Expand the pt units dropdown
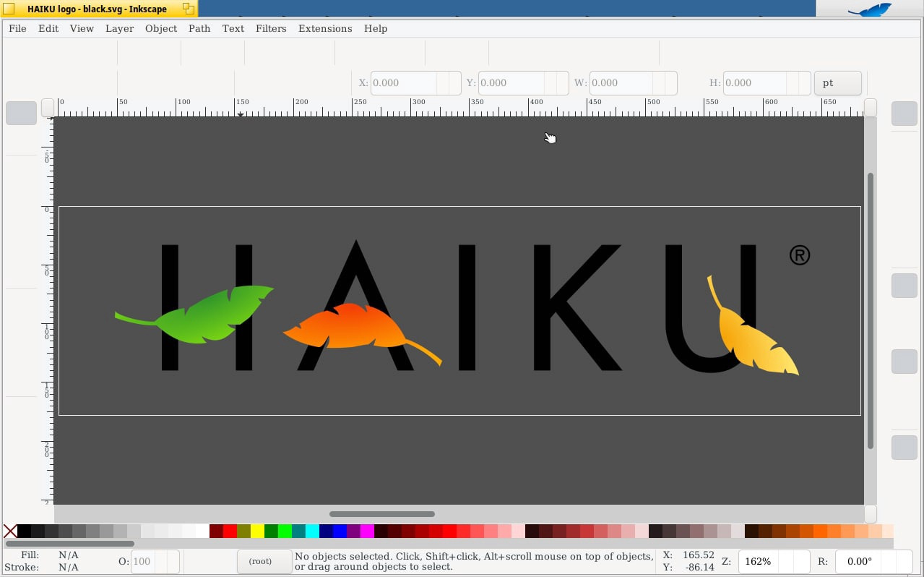Image resolution: width=924 pixels, height=577 pixels. [837, 83]
